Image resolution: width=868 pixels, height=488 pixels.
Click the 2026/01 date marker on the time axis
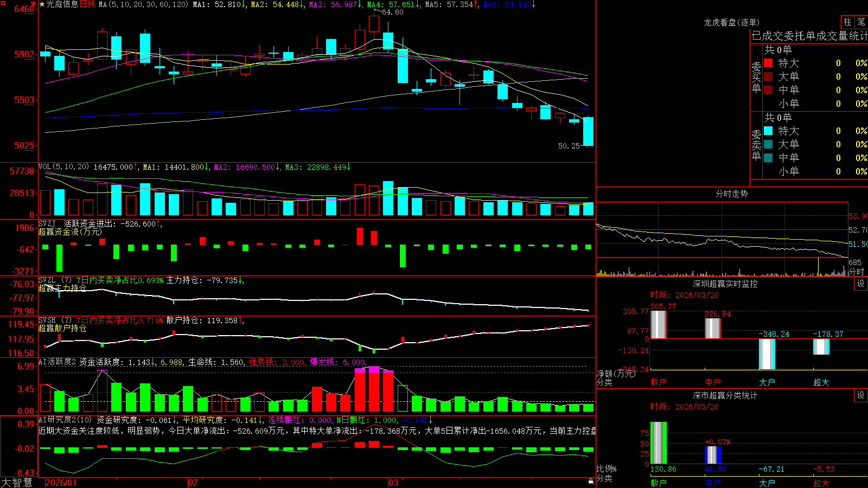61,483
